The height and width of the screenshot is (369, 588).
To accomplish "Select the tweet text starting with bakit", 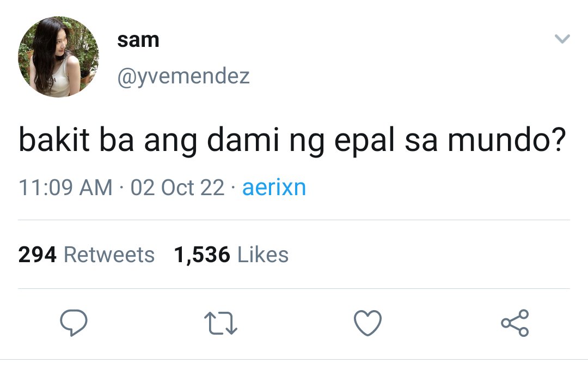I will click(x=292, y=141).
